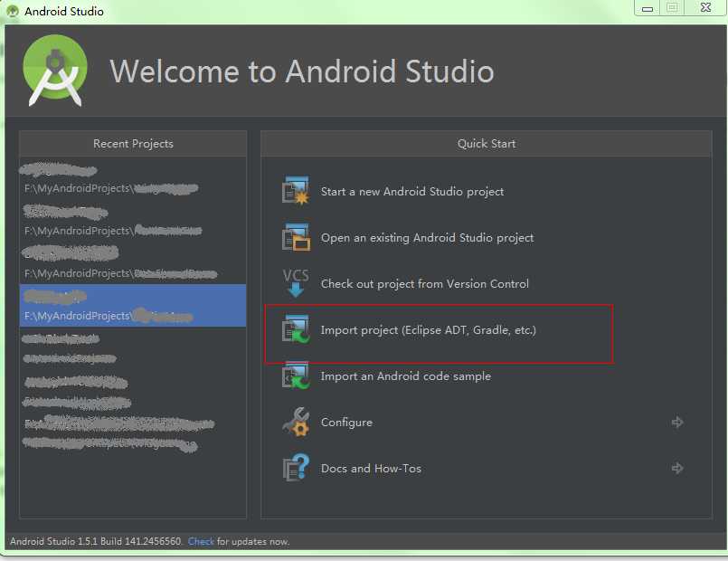Screen dimensions: 728x561
Task: Click the new Android Studio project icon
Action: pyautogui.click(x=296, y=190)
